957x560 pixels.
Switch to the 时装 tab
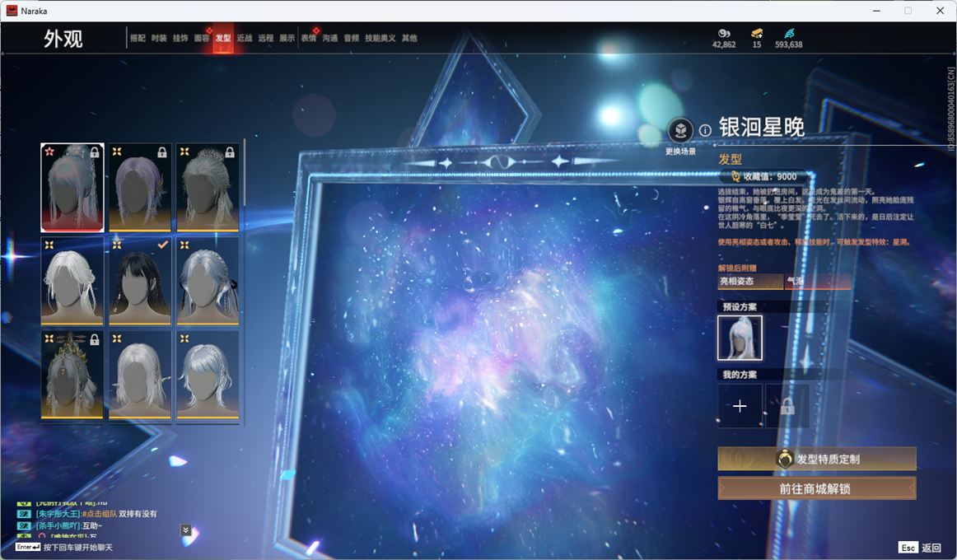[x=159, y=38]
